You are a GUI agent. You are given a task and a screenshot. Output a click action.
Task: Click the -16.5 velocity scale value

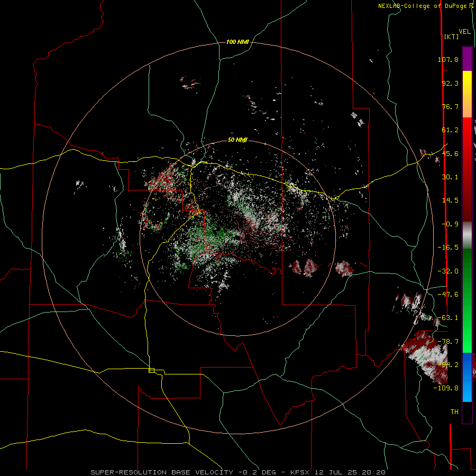448,248
